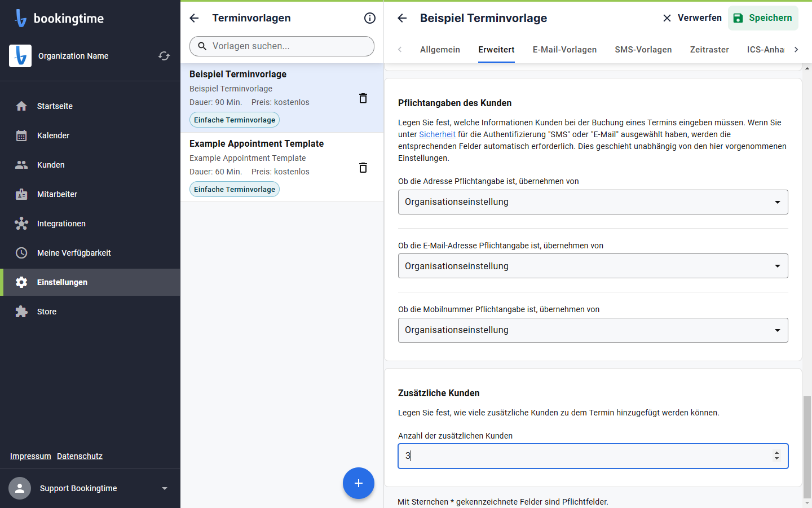Open Mitarbeiter via the badge icon
812x508 pixels.
21,194
